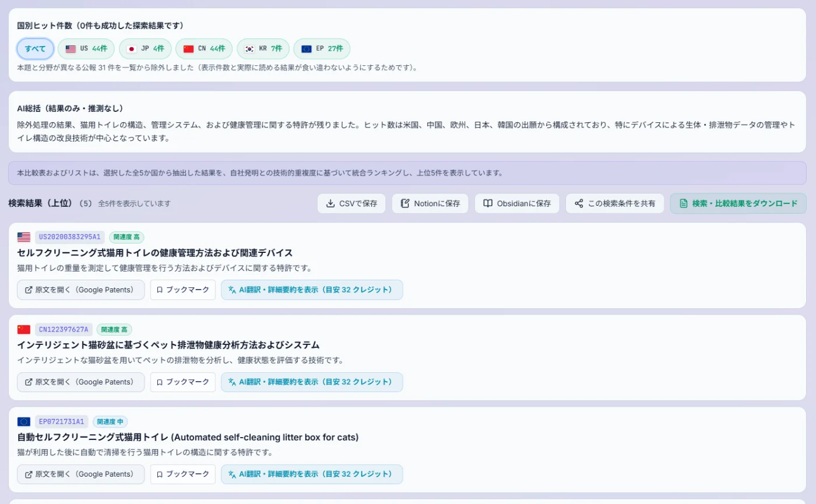Click the 検索結果（上位） heading
Viewport: 816px width, 504px height.
pyautogui.click(x=40, y=203)
